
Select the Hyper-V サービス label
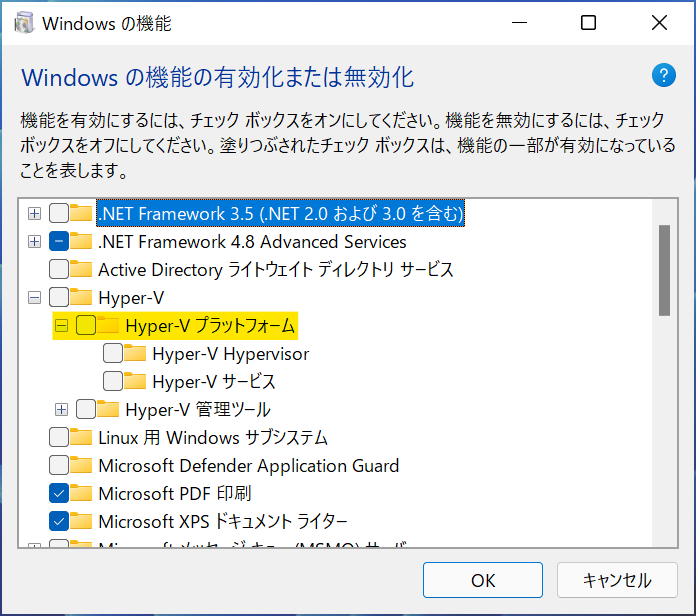tap(214, 382)
